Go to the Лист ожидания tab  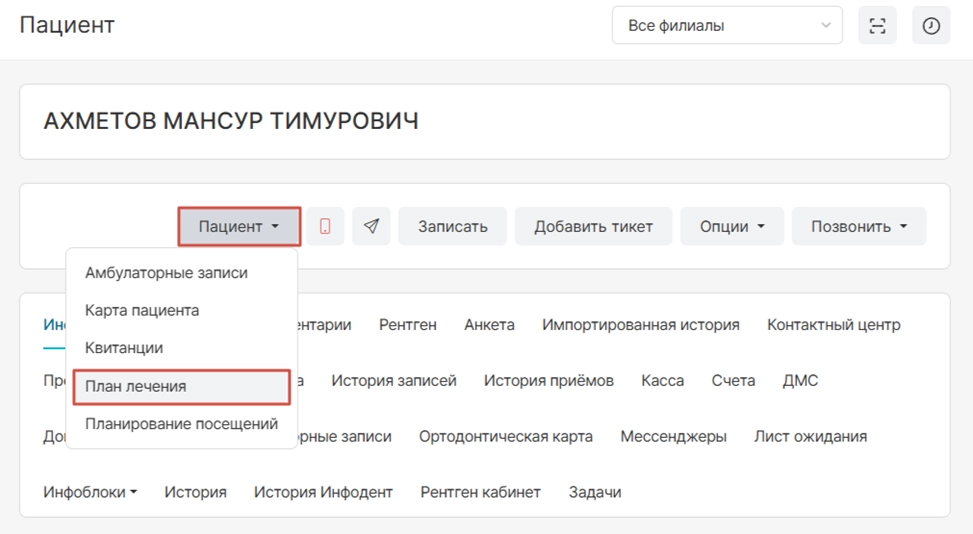(810, 436)
